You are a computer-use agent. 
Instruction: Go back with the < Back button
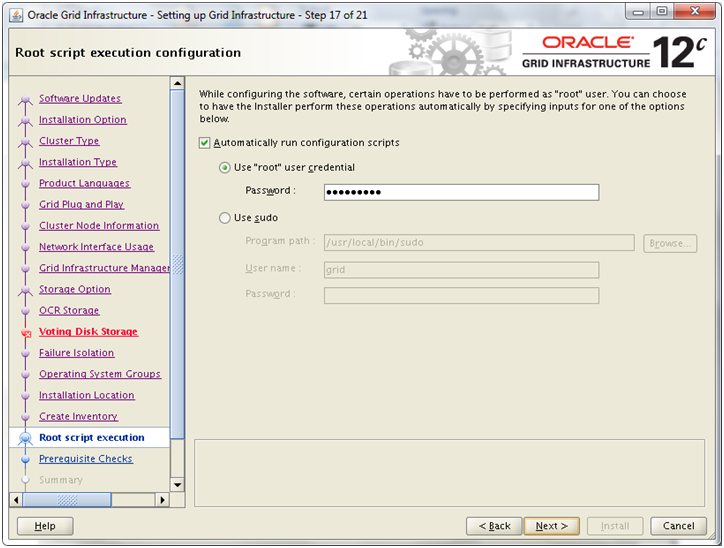[494, 526]
